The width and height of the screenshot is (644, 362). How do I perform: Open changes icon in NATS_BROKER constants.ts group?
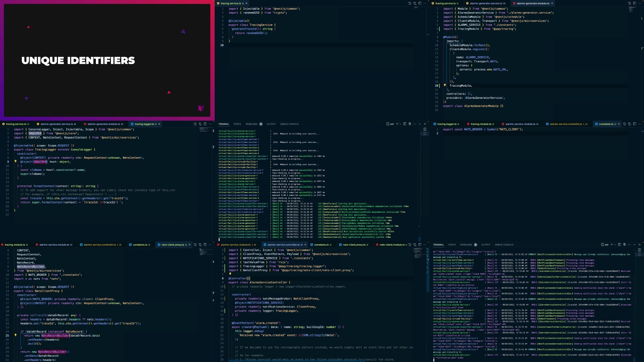(x=629, y=124)
